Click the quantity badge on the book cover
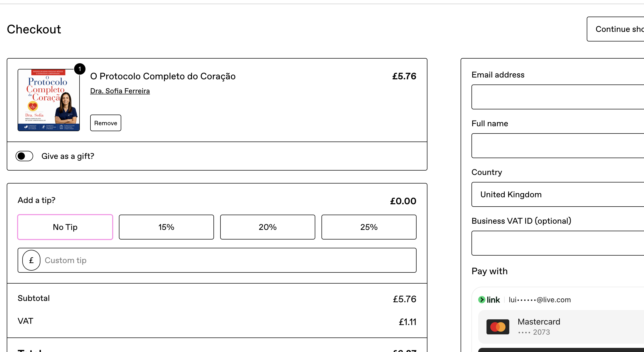This screenshot has width=644, height=352. click(80, 69)
